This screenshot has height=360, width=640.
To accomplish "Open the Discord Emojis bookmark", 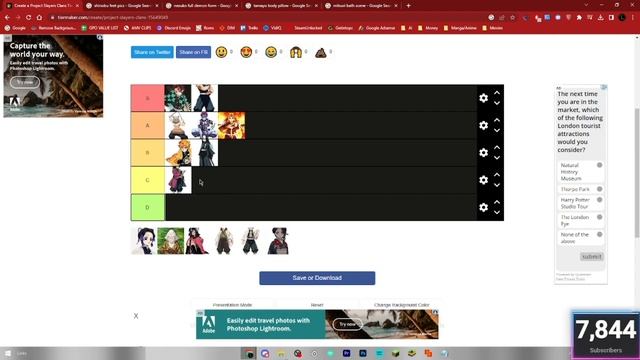I will click(x=174, y=28).
